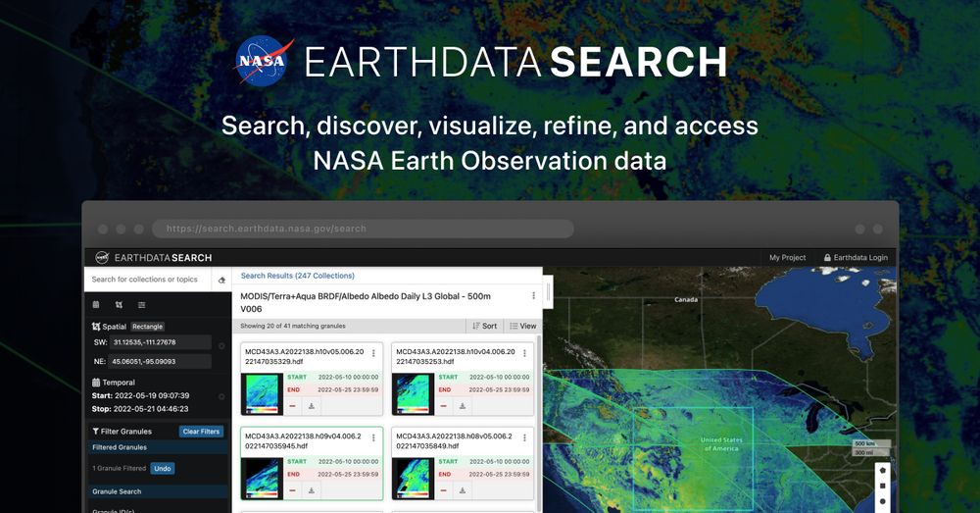Open the advanced search icon in the sidebar toolbar
Image resolution: width=980 pixels, height=513 pixels.
[x=142, y=305]
